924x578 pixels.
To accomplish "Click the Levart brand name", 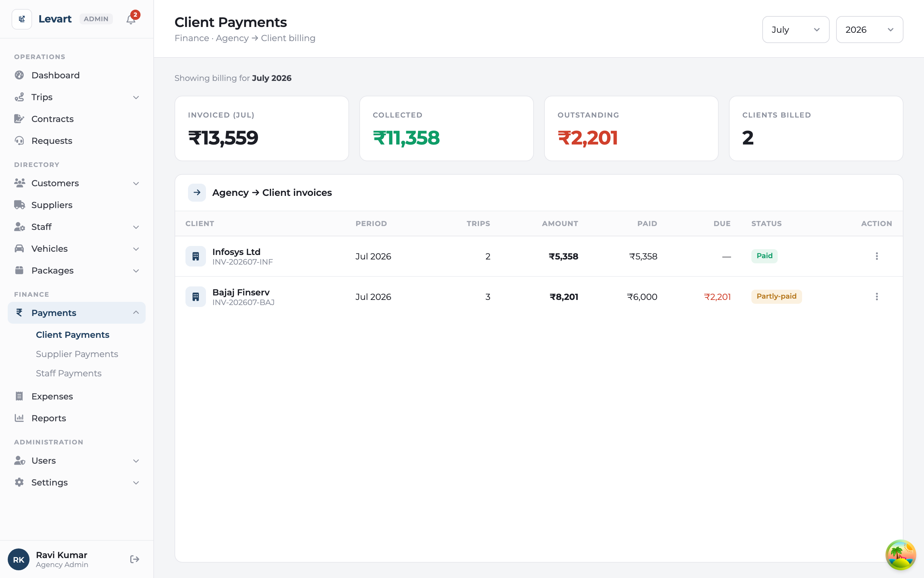I will click(x=55, y=19).
